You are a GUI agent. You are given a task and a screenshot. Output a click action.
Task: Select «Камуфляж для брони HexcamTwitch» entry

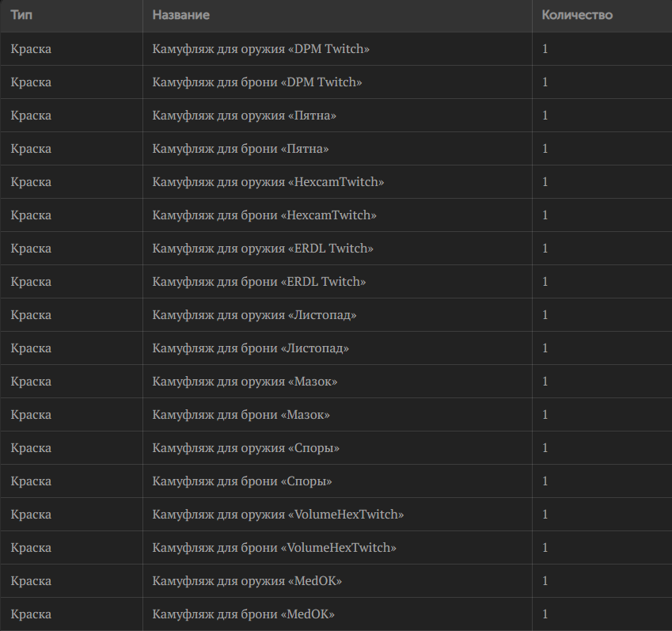coord(336,215)
